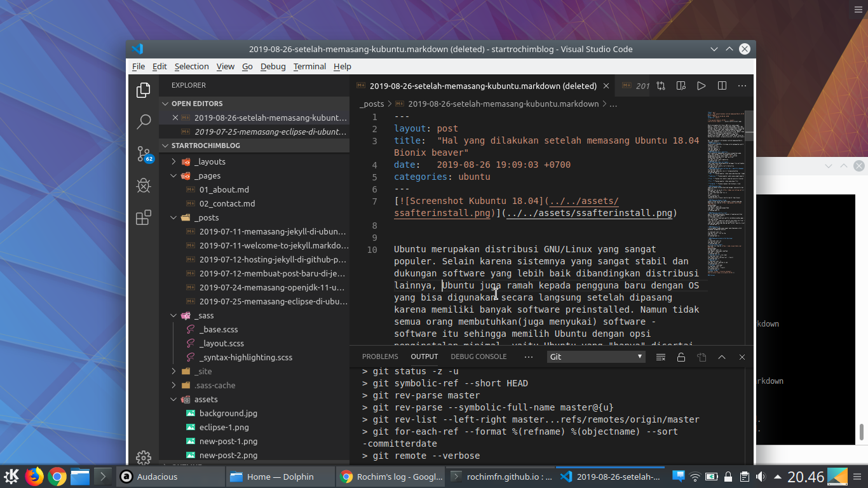Collapse the assets folder
The height and width of the screenshot is (488, 868).
coord(254,400)
